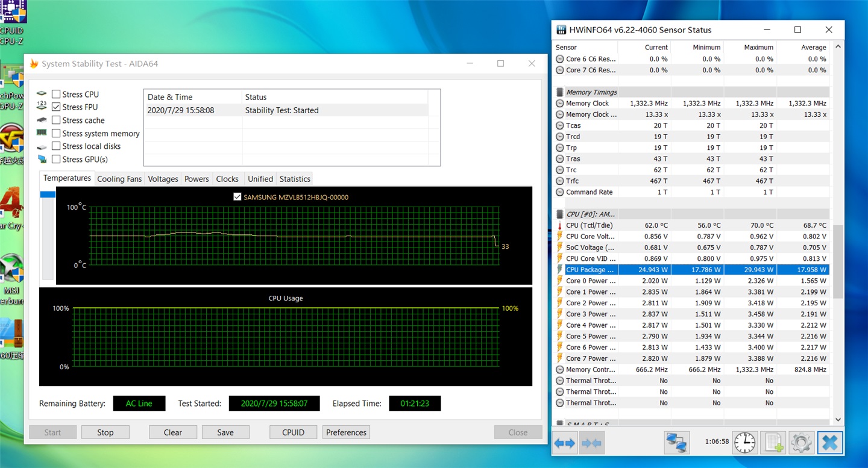Click lightning icon beside SoC Voltage row

(560, 248)
